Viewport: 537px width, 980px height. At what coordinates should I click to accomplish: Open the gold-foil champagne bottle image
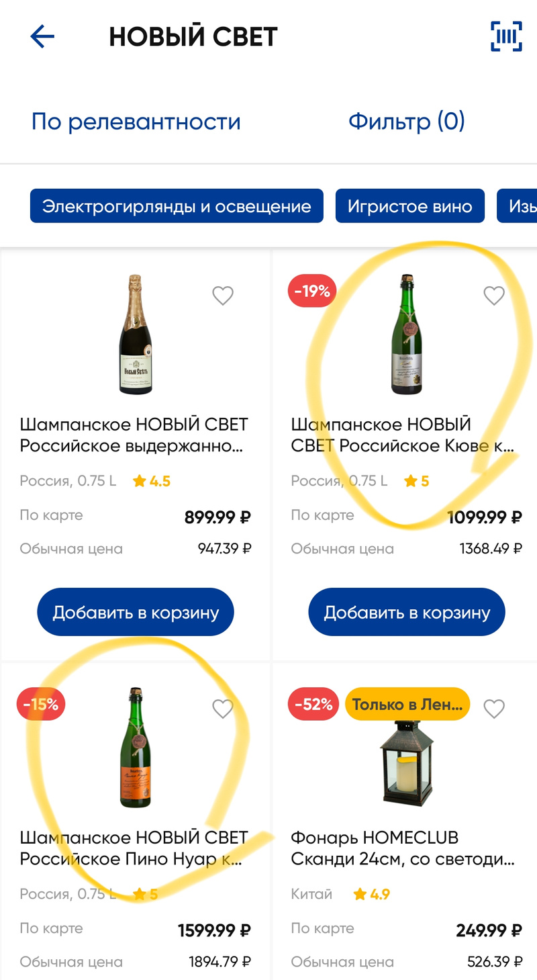pyautogui.click(x=136, y=335)
